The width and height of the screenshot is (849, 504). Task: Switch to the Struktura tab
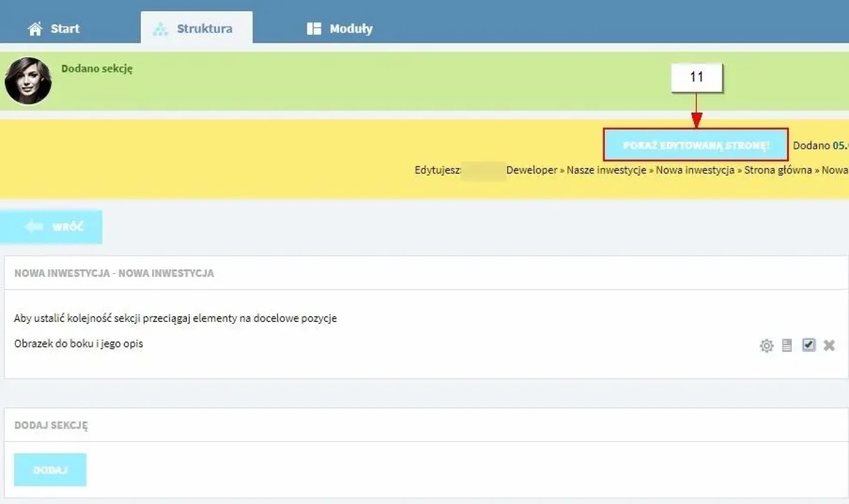click(196, 28)
